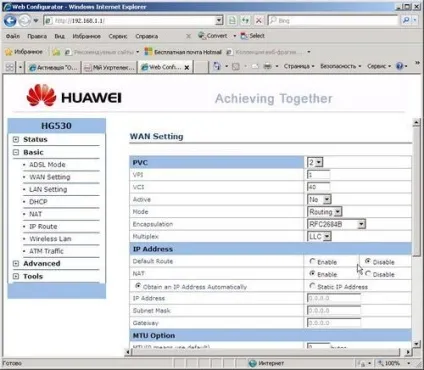The height and width of the screenshot is (370, 424).
Task: Select NAT Disable radio button
Action: (368, 274)
